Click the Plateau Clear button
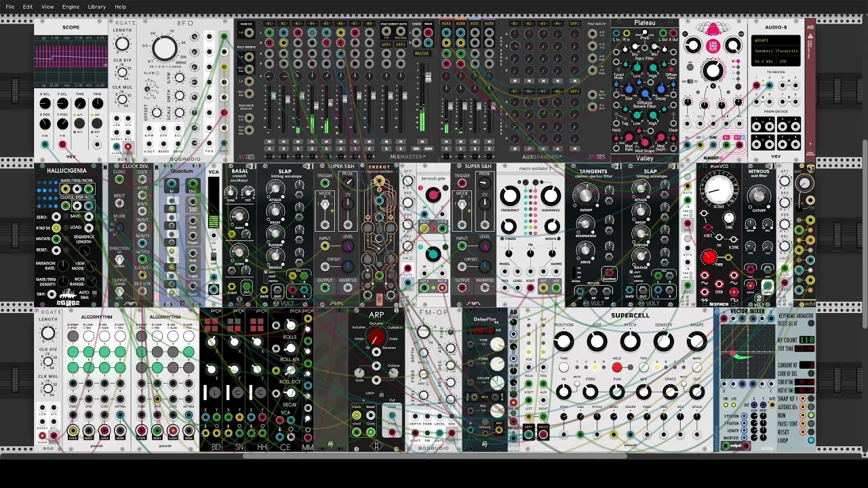The image size is (868, 488). click(673, 114)
